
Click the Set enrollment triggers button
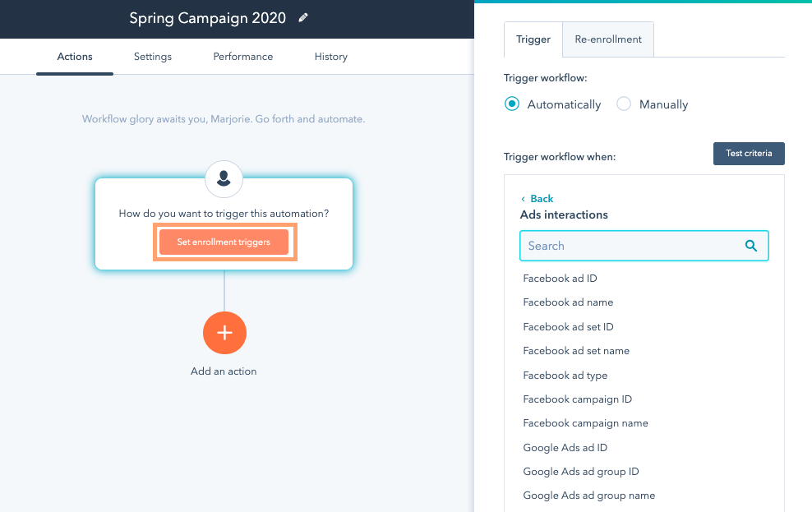pyautogui.click(x=224, y=242)
